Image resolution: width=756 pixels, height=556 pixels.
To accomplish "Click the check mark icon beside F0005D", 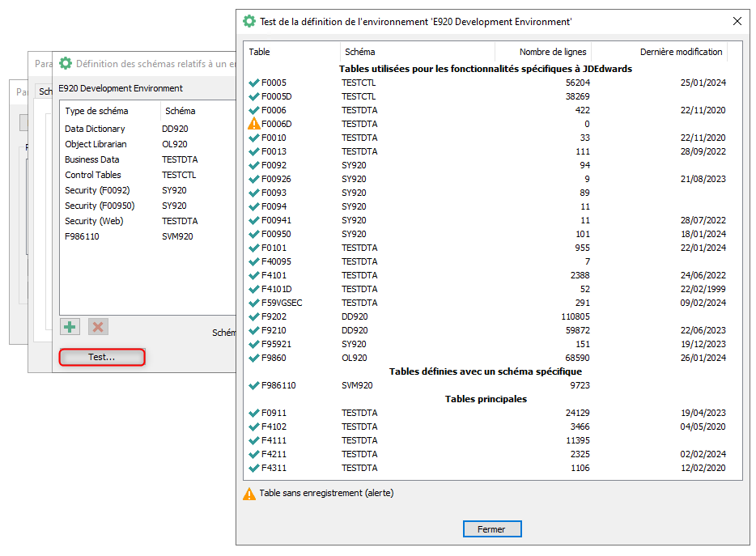I will (x=253, y=96).
